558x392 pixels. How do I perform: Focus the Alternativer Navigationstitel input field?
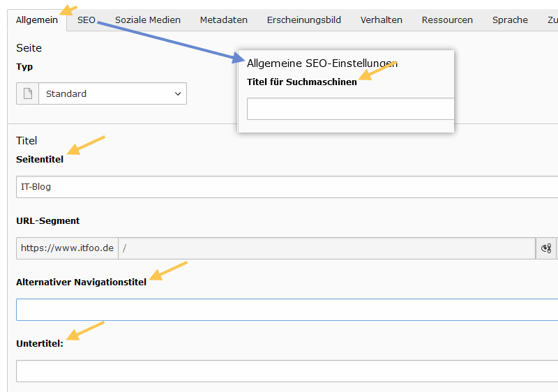coord(287,310)
